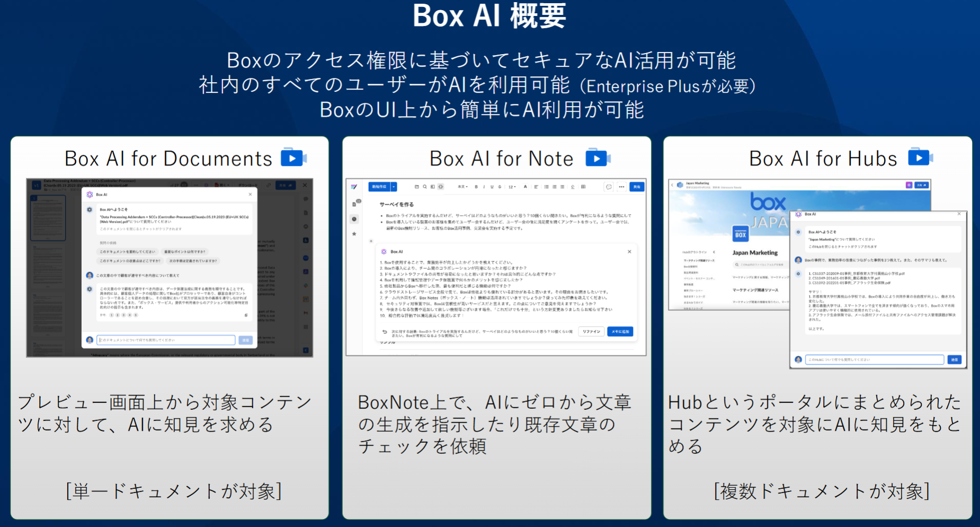The image size is (980, 527).
Task: Select the 'Box AI for Documents' heading
Action: coord(168,159)
